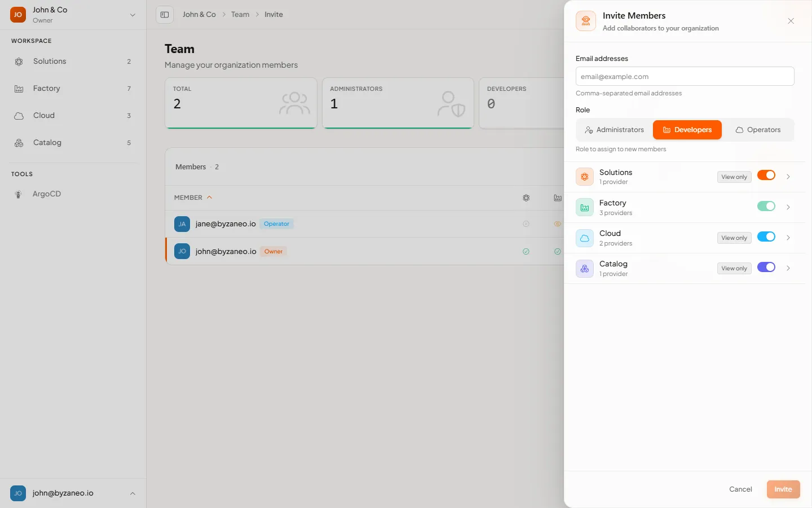812x508 pixels.
Task: Click the Total members card
Action: [x=241, y=103]
